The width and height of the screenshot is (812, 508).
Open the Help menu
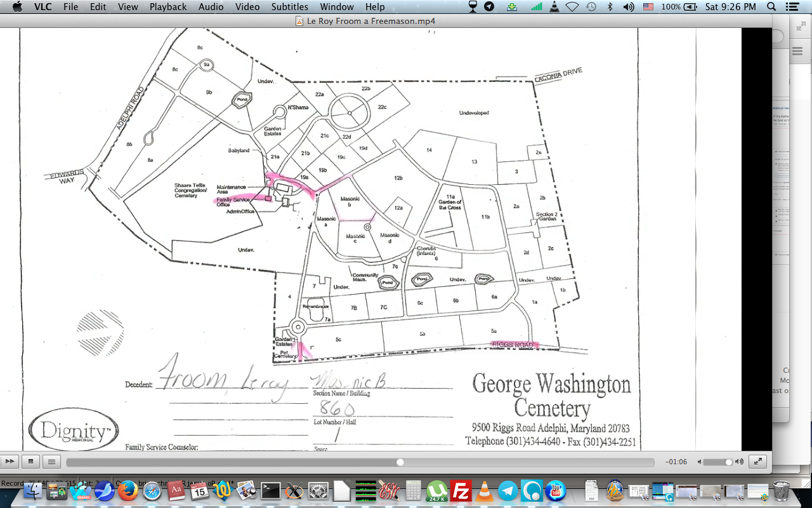coord(374,7)
